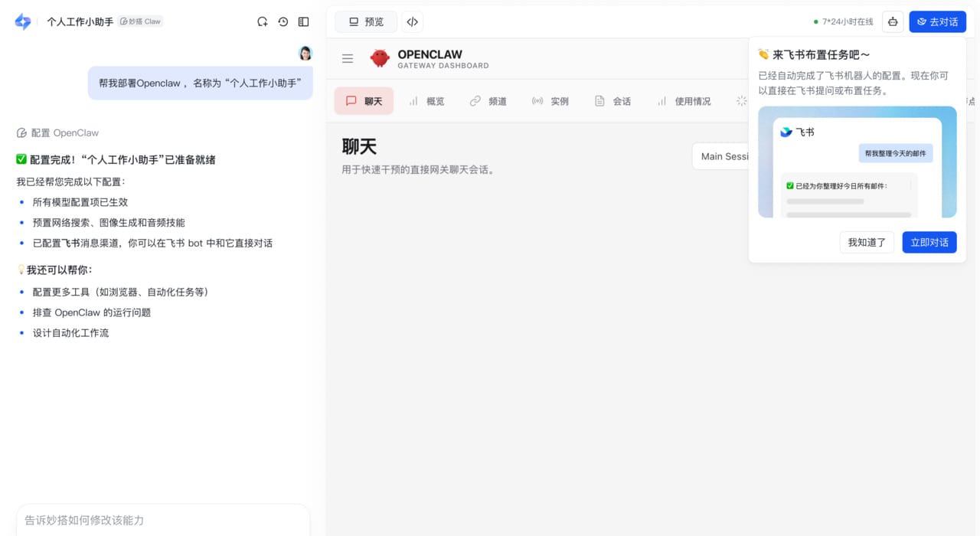Click the 飞书 logo in the popup preview
Image resolution: width=980 pixels, height=536 pixels.
click(786, 132)
